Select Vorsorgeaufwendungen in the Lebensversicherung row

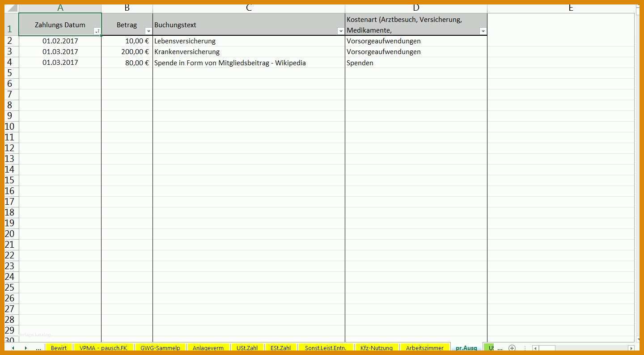point(416,41)
